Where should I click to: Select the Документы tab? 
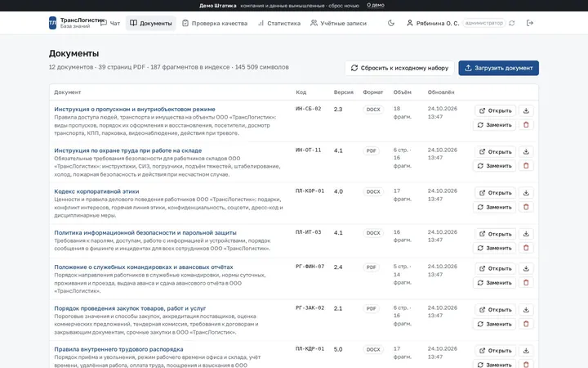click(x=151, y=23)
